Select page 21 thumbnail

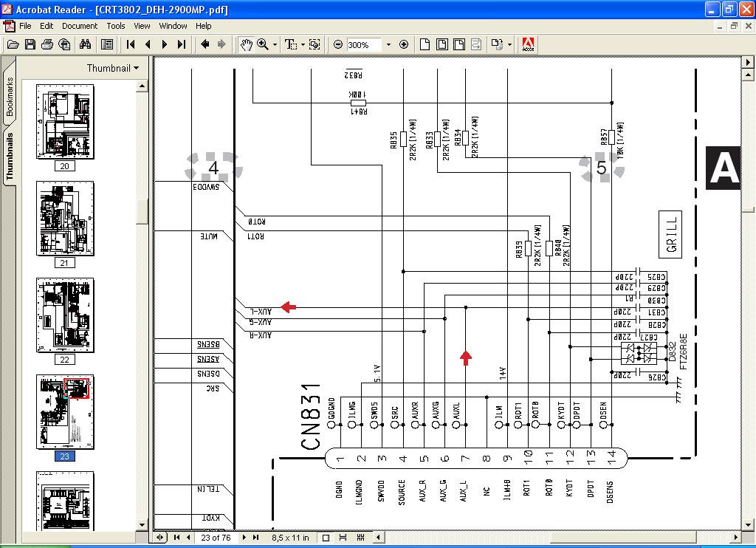(65, 219)
